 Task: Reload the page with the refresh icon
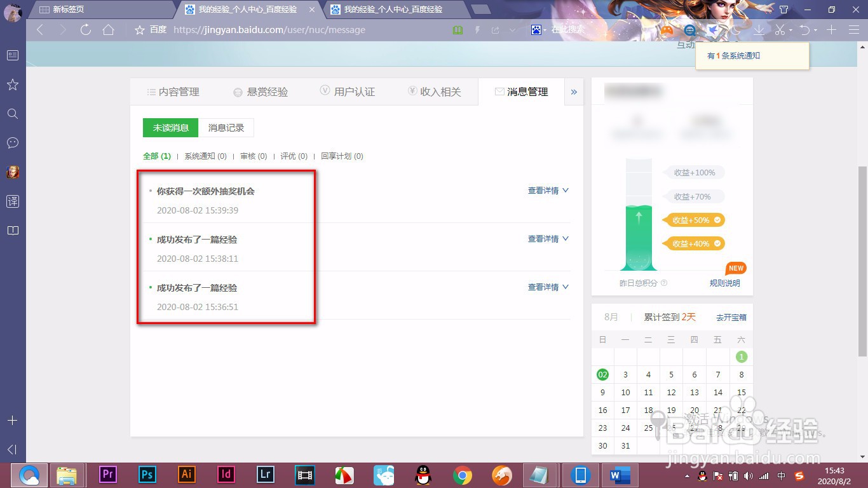point(87,29)
